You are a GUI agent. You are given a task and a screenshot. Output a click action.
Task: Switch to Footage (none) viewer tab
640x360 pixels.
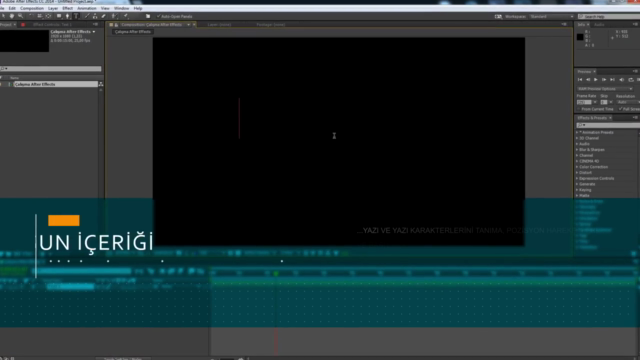pos(271,24)
